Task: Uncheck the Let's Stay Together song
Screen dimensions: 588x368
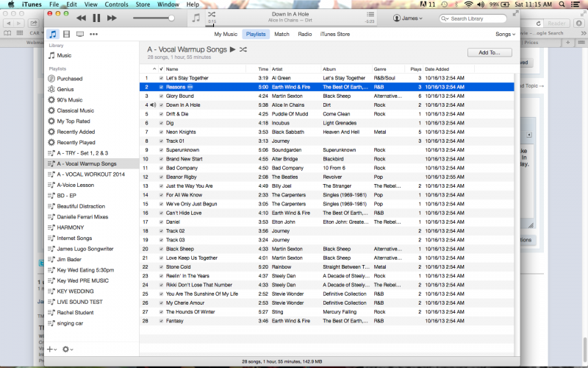Action: point(161,78)
